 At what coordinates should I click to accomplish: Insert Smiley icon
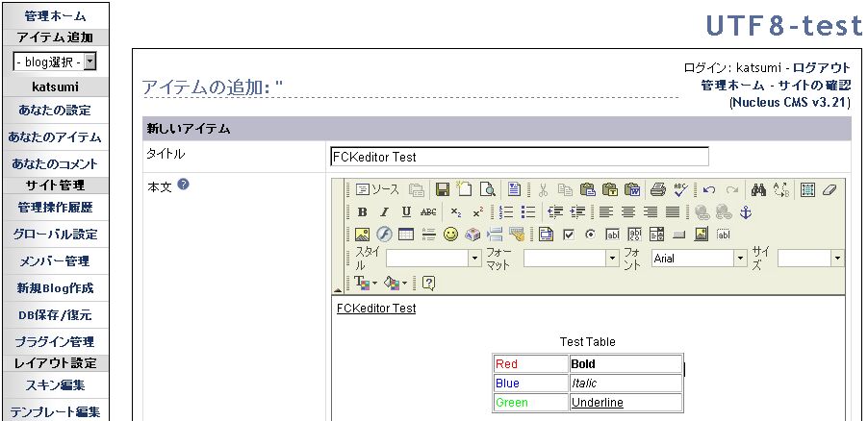[x=450, y=235]
